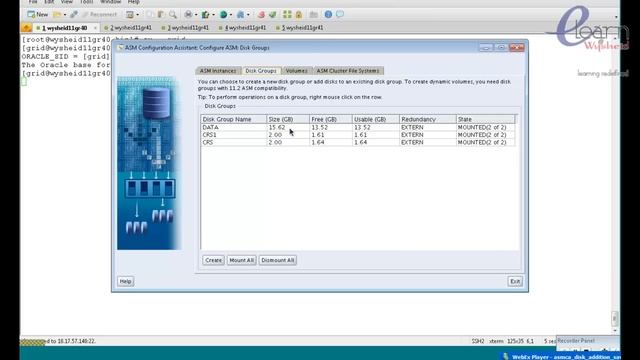
Task: Expand the dropdown arrow left of the red toolbar icon
Action: pos(248,15)
